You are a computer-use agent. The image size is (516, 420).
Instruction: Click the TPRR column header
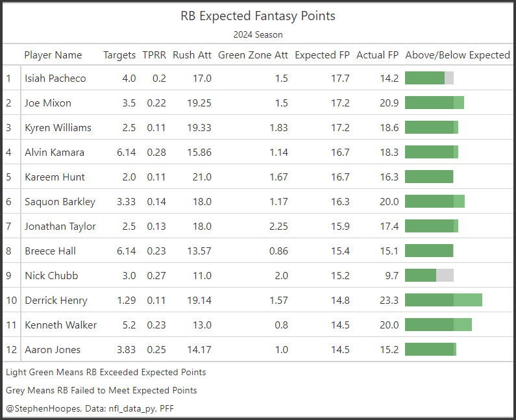pyautogui.click(x=154, y=55)
